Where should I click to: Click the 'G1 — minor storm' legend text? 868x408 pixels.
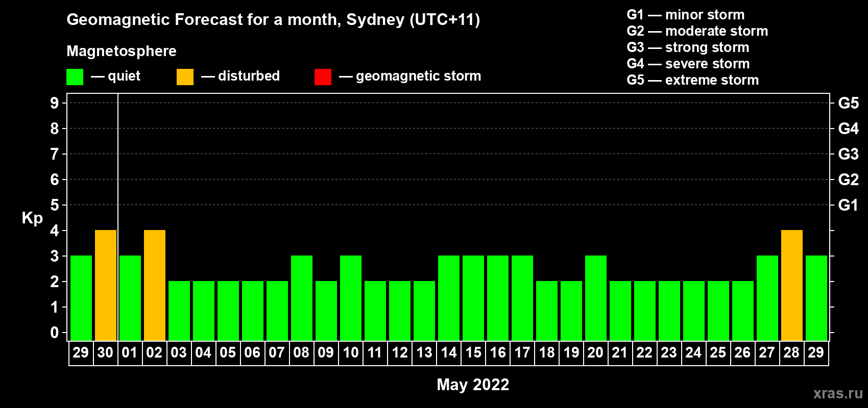(686, 15)
